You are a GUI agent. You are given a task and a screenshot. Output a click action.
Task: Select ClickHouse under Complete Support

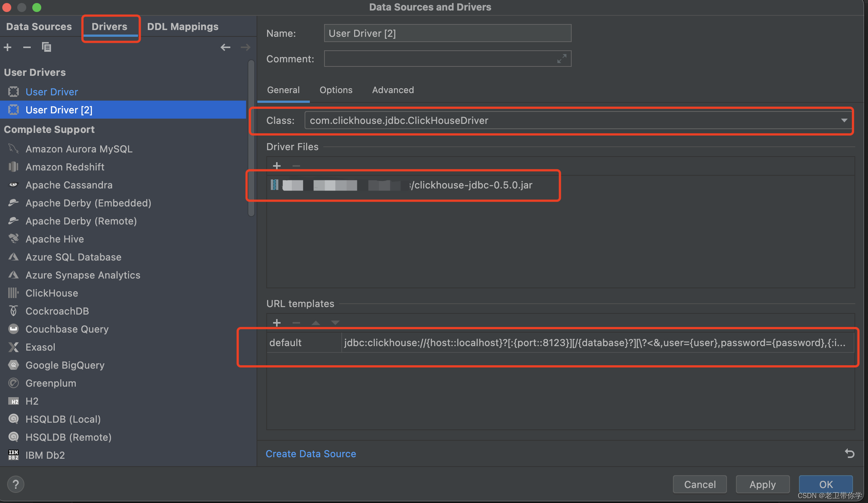51,293
